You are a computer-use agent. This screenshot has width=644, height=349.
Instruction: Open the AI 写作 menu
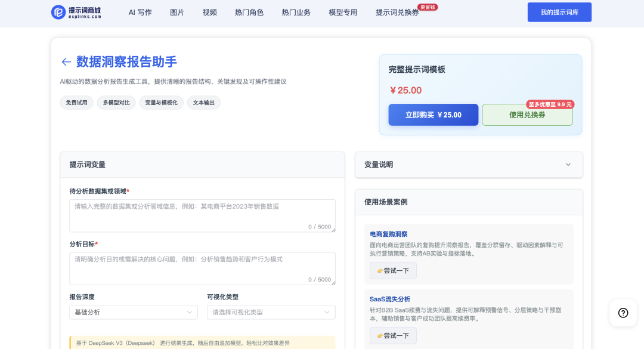pyautogui.click(x=140, y=13)
